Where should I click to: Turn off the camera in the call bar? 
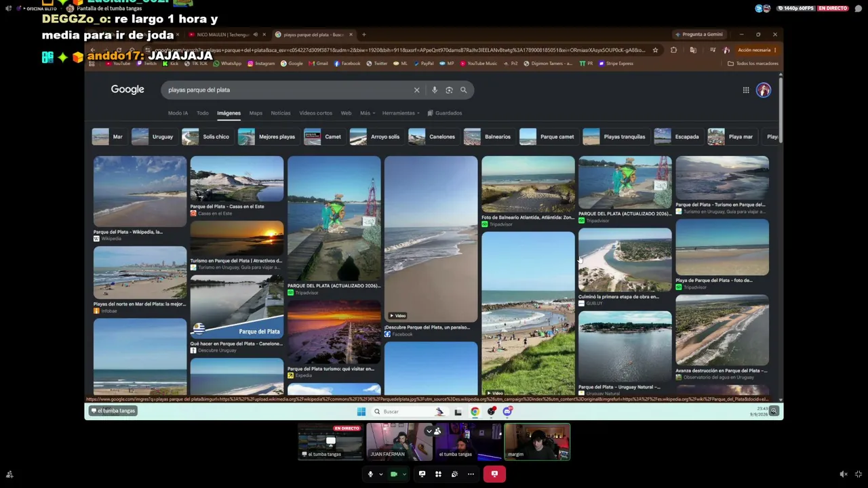click(x=393, y=474)
